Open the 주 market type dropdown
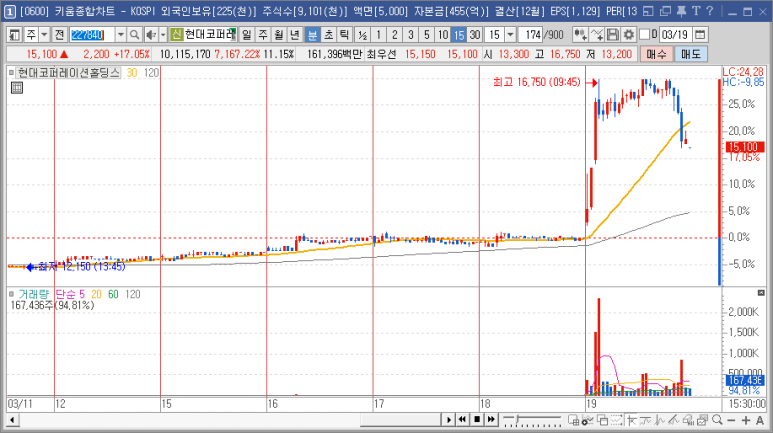The image size is (773, 433). tap(44, 35)
